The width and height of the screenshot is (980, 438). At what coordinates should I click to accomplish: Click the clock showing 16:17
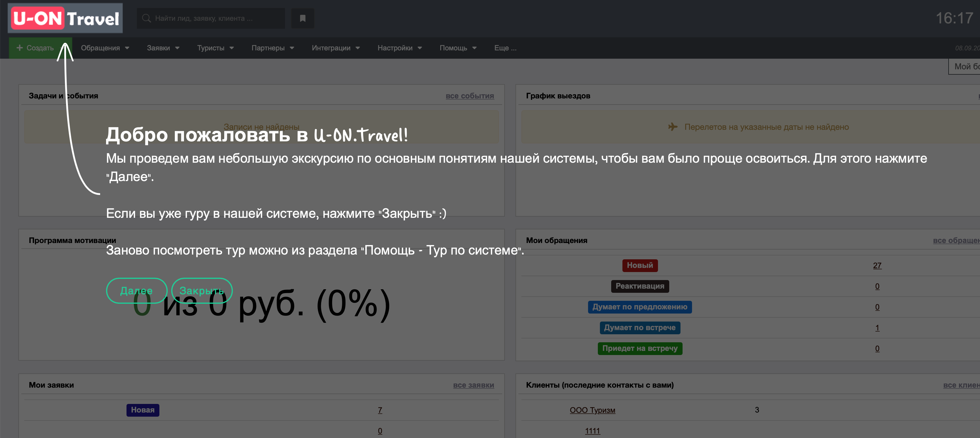point(954,18)
